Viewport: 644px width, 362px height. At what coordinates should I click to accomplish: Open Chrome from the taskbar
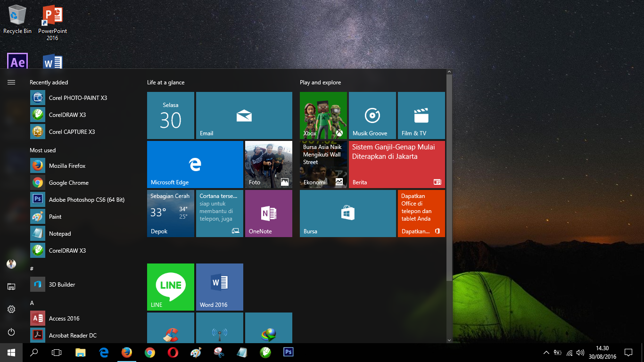coord(150,353)
